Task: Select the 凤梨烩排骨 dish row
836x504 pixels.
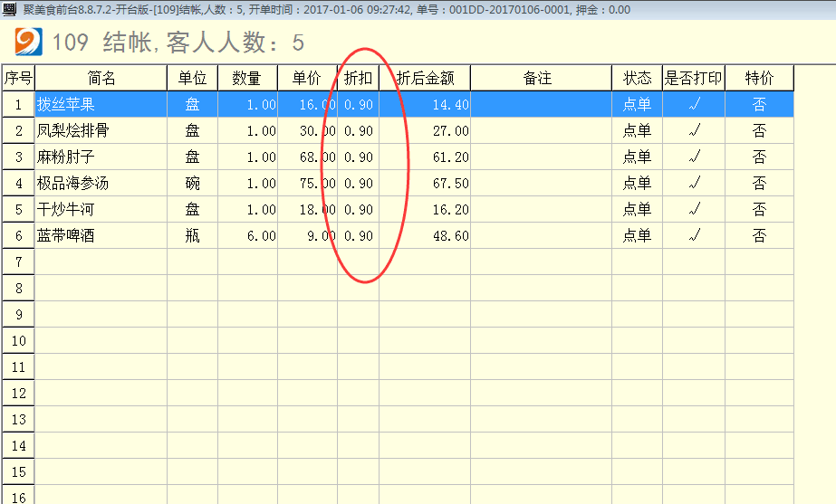Action: [72, 130]
